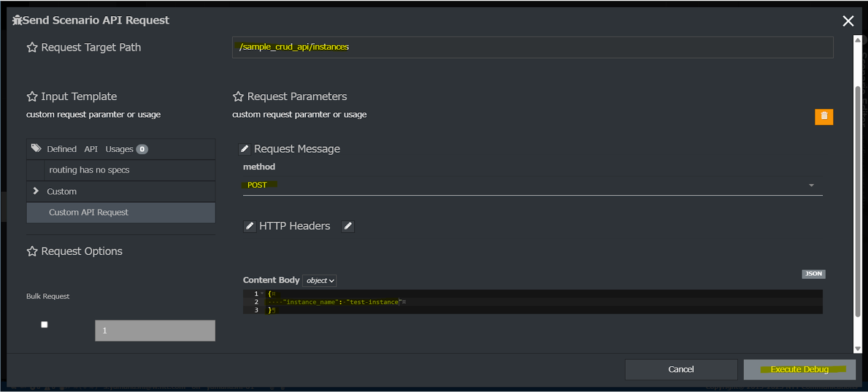Click pencil icon left of HTTP Headers

coord(250,226)
